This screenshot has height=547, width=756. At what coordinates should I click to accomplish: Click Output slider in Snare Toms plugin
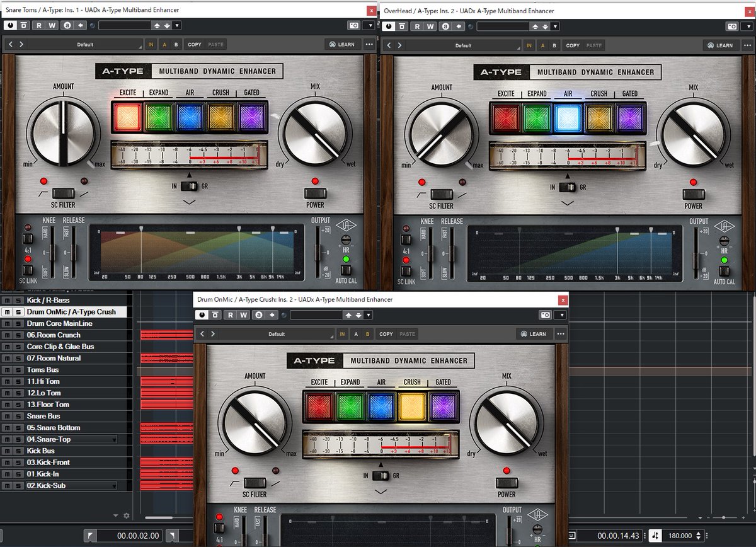tap(318, 252)
